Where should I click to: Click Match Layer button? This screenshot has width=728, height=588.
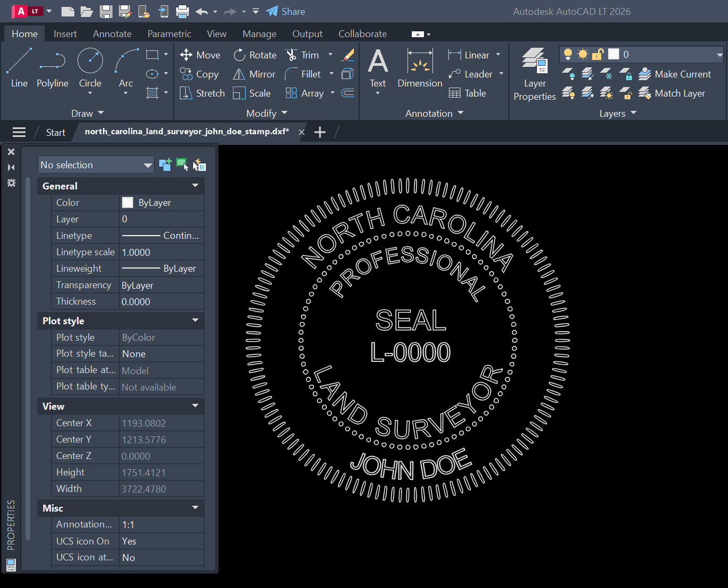[x=672, y=93]
